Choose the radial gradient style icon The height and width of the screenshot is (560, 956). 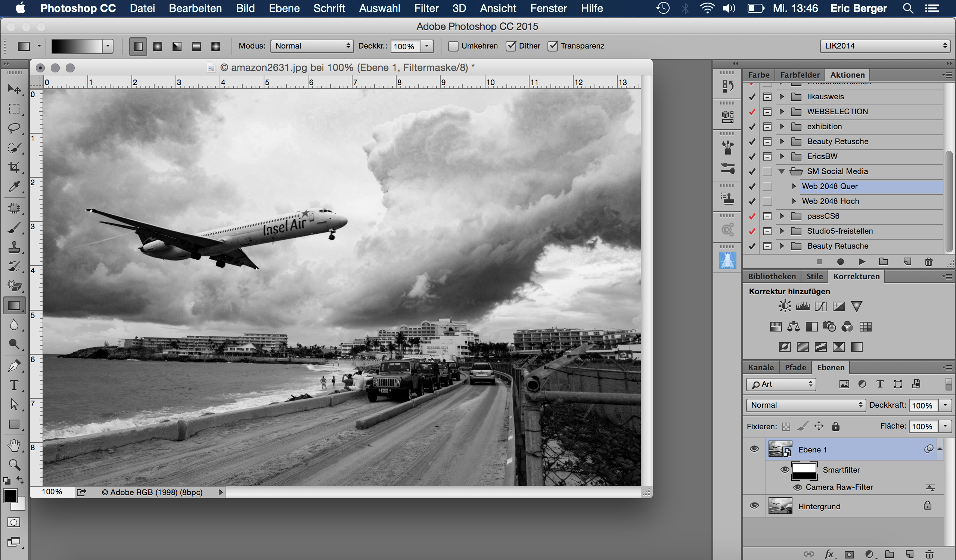point(158,46)
